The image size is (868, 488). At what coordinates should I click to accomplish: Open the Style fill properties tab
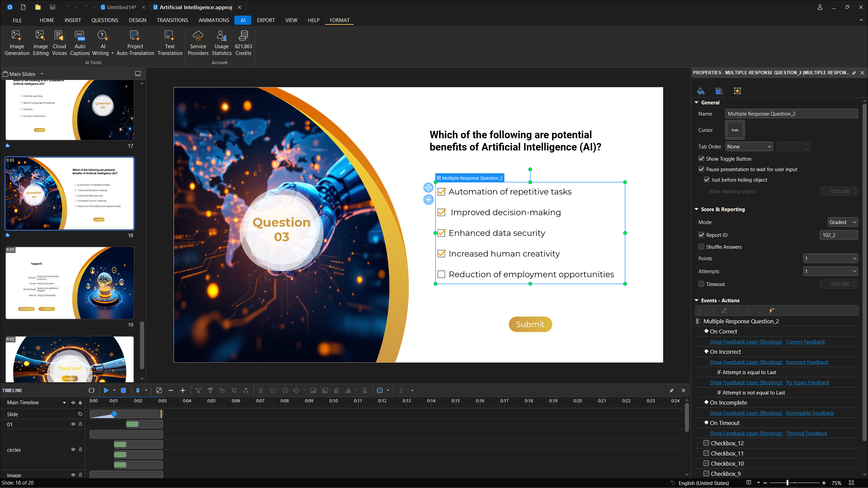coord(701,91)
